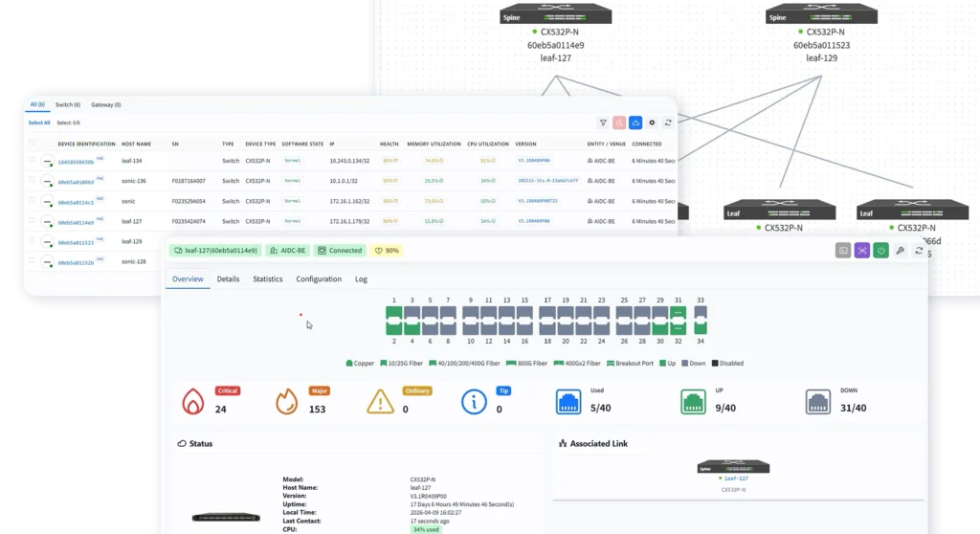Screen dimensions: 980x534
Task: Click the blue Used ports icon
Action: [568, 401]
